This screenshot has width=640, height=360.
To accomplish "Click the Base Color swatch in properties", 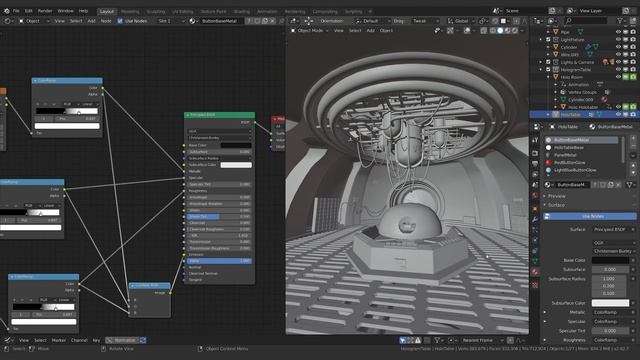I will tap(611, 260).
